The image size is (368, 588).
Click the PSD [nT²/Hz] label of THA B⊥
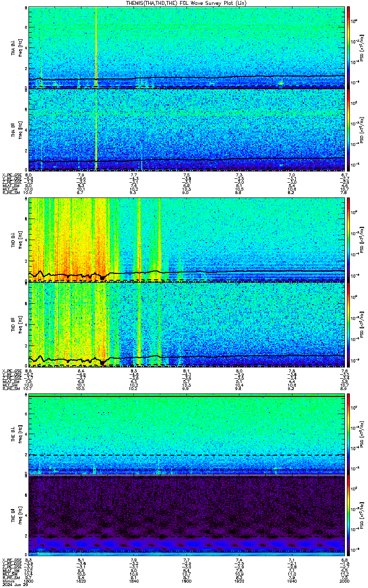361,48
